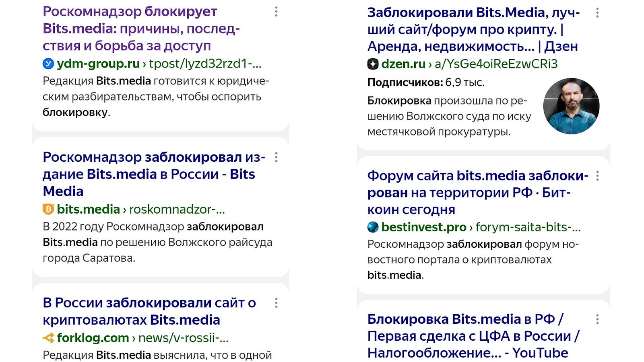Open options menu for ydm-group.ru result
The image size is (644, 362).
click(x=276, y=12)
